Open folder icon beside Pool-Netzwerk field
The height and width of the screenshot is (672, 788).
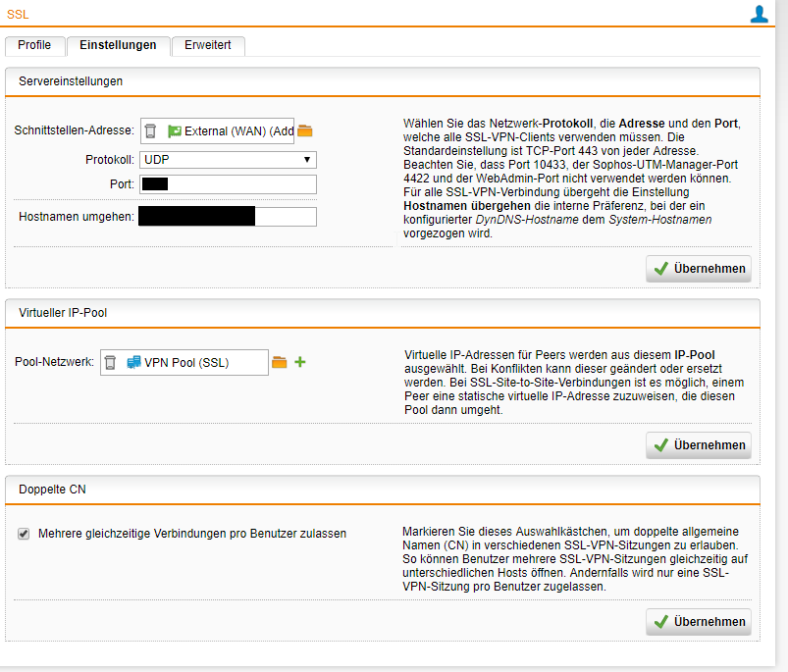[x=280, y=362]
